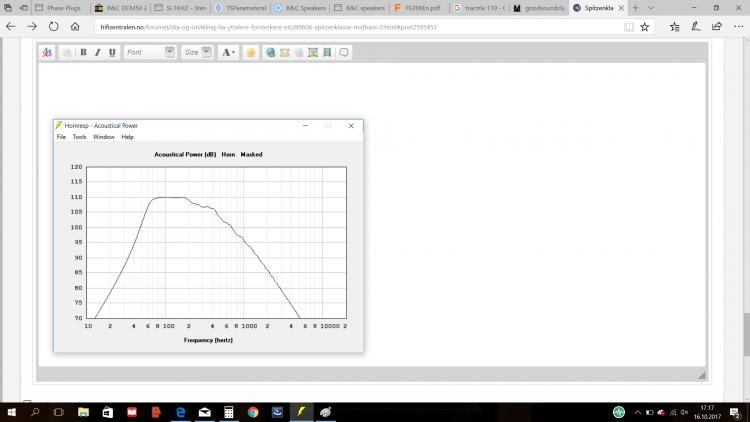Switch to the FE206En.pdf browser tab
The image size is (750, 422).
(419, 8)
